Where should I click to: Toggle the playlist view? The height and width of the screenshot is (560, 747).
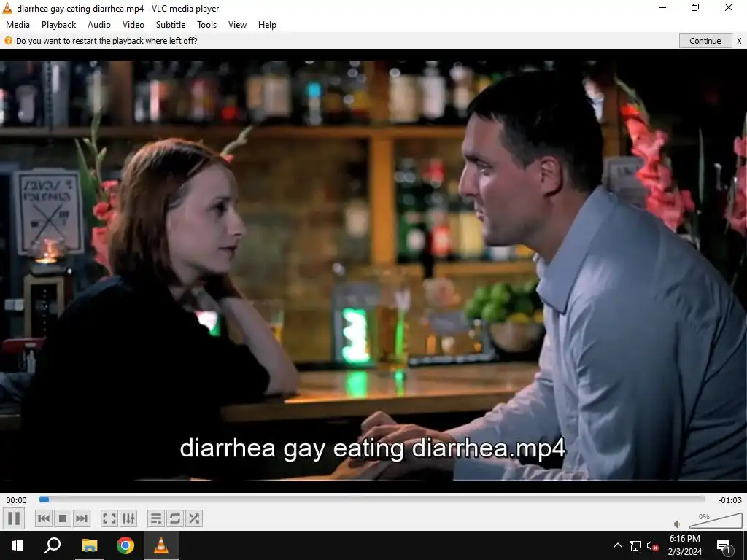pos(156,518)
